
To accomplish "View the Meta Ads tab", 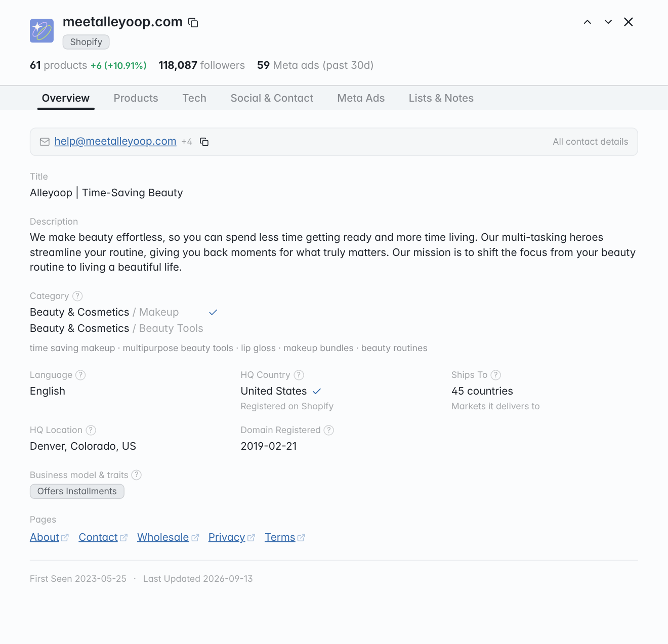I will (361, 98).
